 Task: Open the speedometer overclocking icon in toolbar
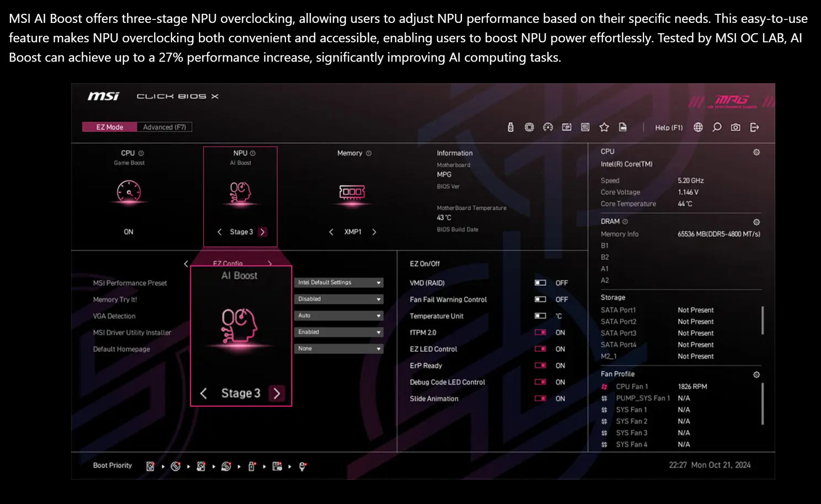click(548, 127)
